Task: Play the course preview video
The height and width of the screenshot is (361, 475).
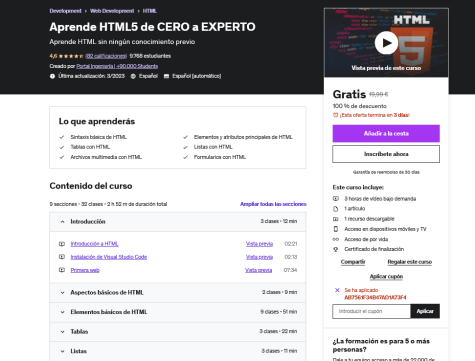Action: pos(386,43)
